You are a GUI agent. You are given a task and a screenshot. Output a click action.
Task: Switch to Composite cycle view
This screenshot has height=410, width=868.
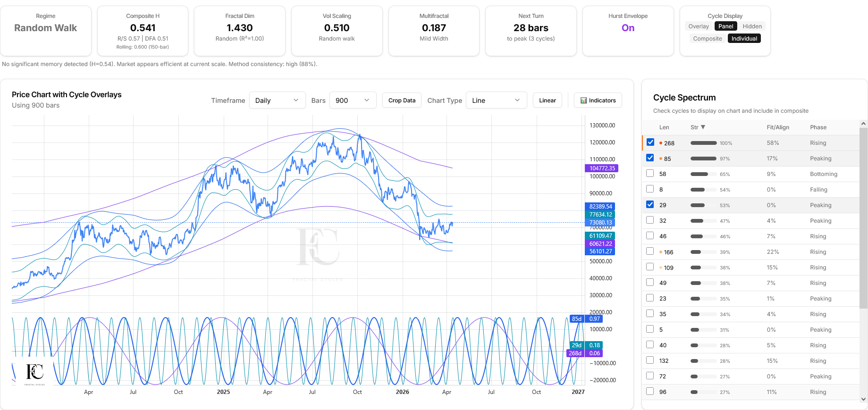tap(708, 39)
